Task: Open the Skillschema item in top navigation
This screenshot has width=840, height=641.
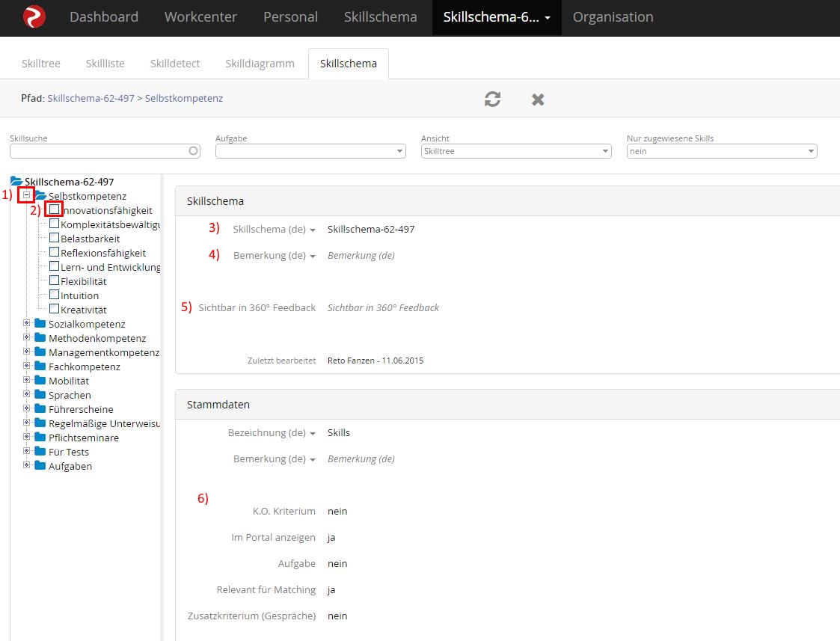Action: click(381, 17)
